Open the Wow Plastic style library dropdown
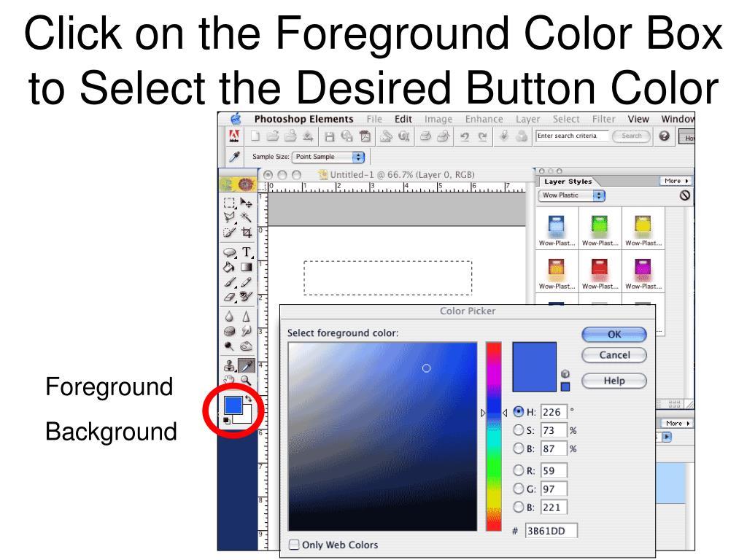 (x=572, y=195)
